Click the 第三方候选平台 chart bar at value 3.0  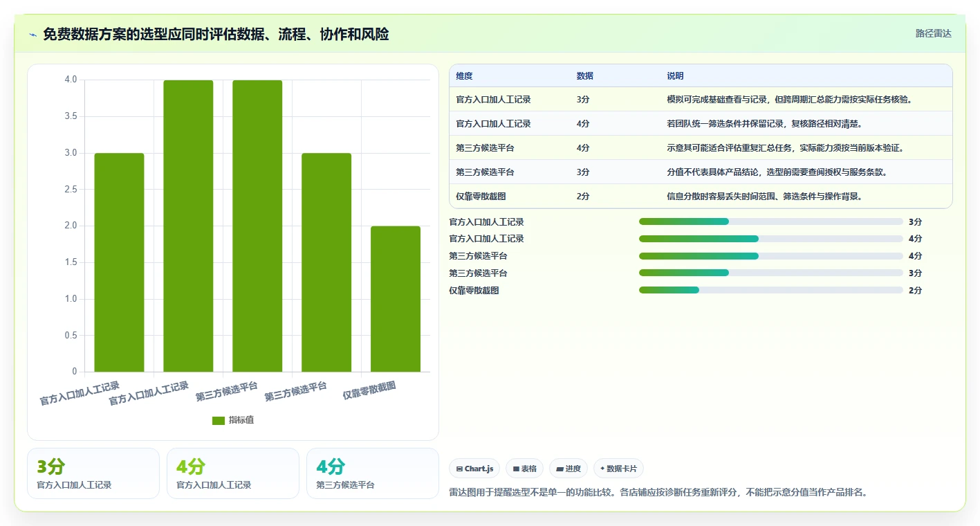tap(326, 262)
